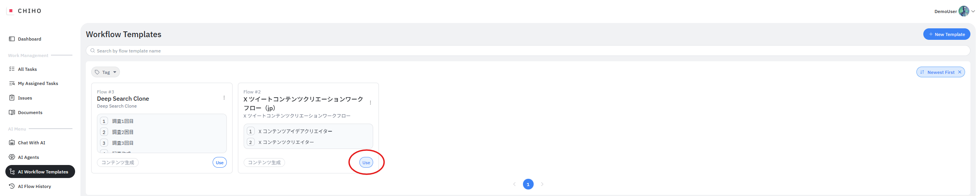Open the Issues page
Screen dimensions: 980x196
(25, 98)
